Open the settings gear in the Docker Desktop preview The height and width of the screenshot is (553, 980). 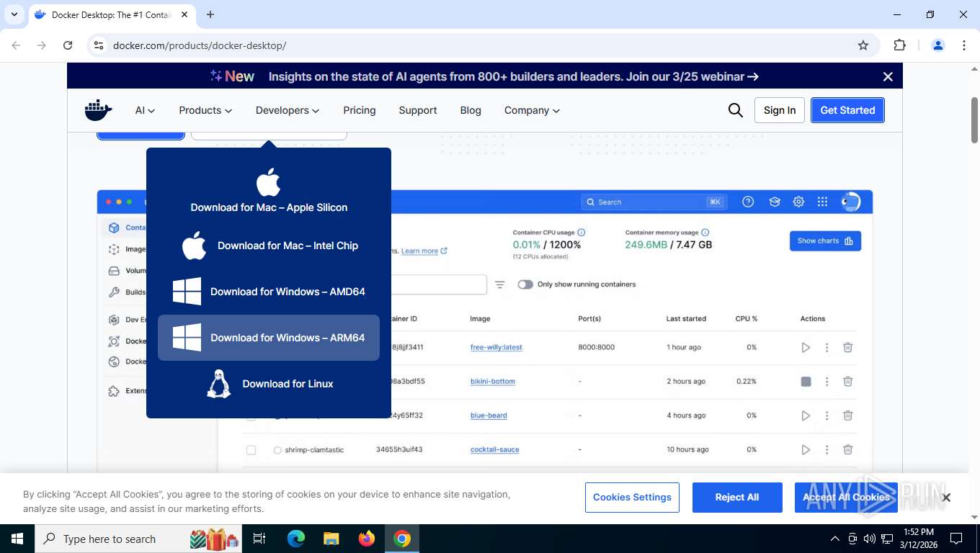pyautogui.click(x=798, y=202)
